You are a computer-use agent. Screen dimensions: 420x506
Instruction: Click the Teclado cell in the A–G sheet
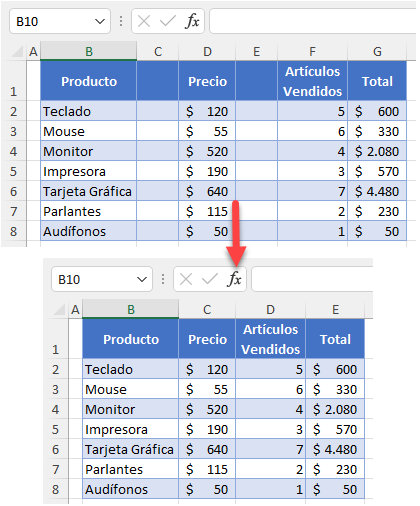point(89,111)
